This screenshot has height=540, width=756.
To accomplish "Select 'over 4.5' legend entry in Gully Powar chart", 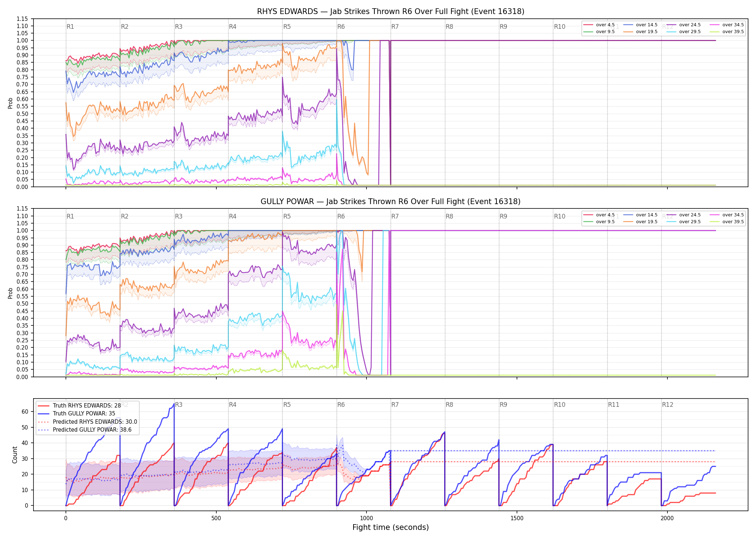I will click(x=599, y=215).
